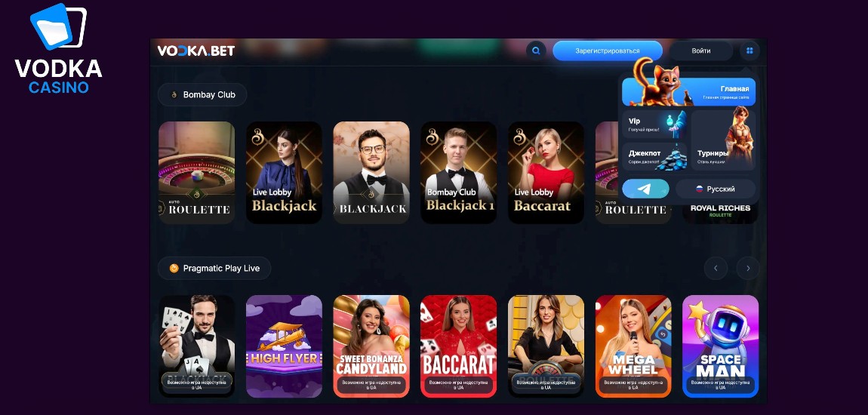Click the search magnifier icon
The image size is (868, 415).
point(535,51)
